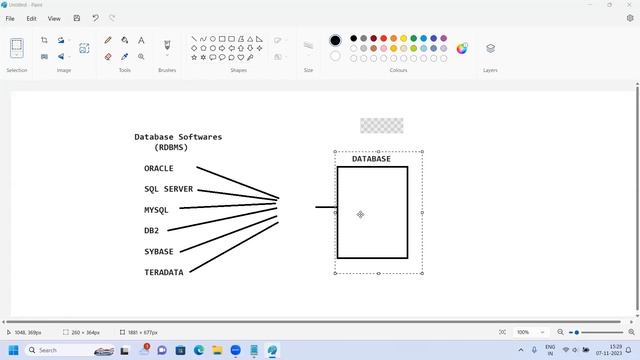640x360 pixels.
Task: Click the zoom slider handle
Action: (576, 332)
